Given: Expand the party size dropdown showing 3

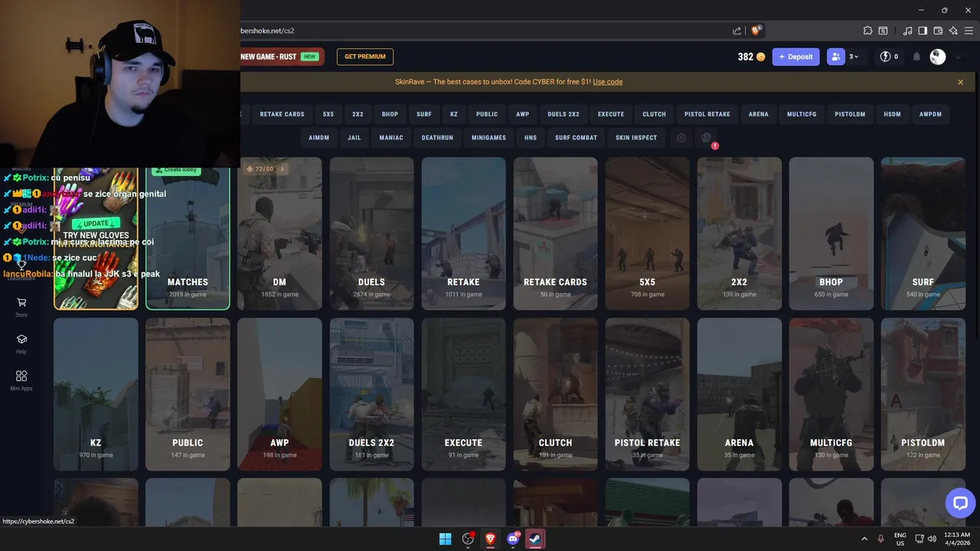Looking at the screenshot, I should [853, 57].
